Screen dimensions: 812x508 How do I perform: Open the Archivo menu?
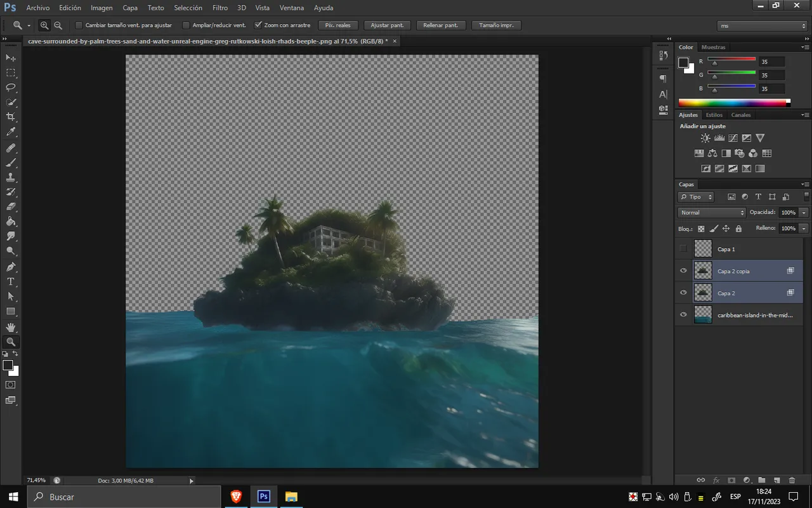click(38, 8)
